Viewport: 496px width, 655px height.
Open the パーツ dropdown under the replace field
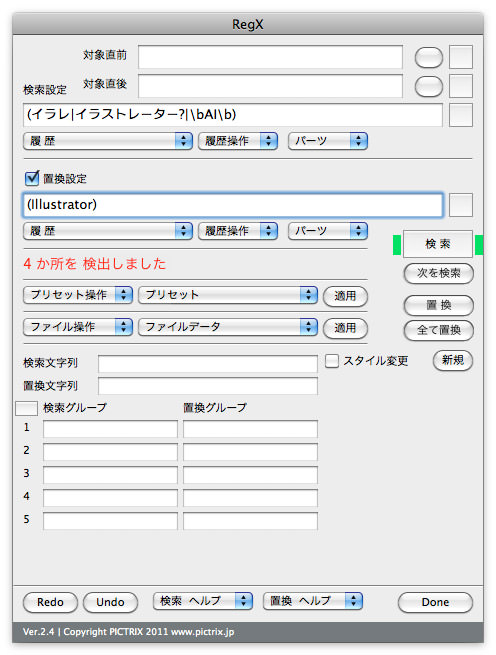[328, 231]
